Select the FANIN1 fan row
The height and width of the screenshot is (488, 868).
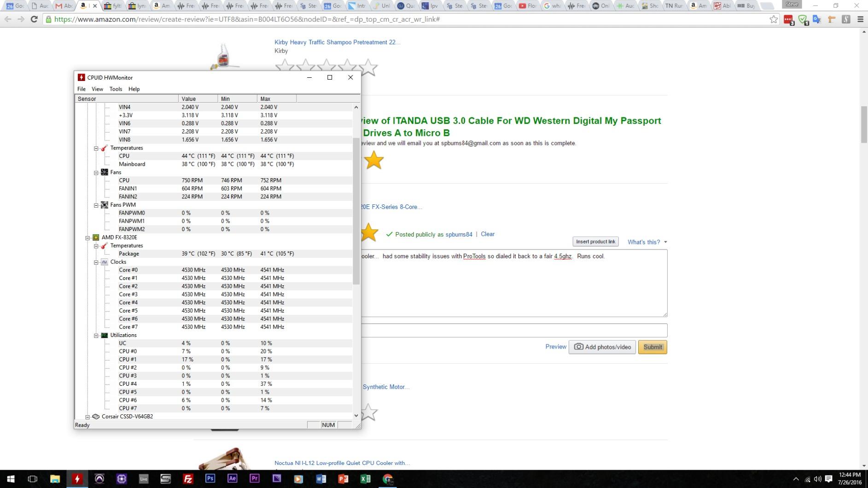[214, 189]
